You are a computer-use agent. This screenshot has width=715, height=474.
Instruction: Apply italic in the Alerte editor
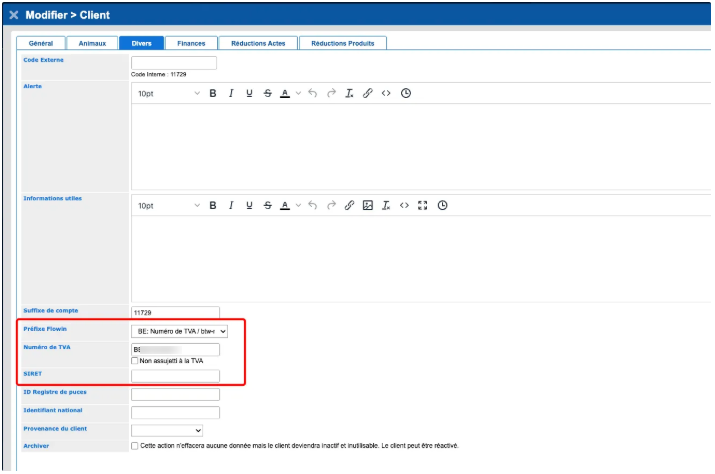click(231, 93)
